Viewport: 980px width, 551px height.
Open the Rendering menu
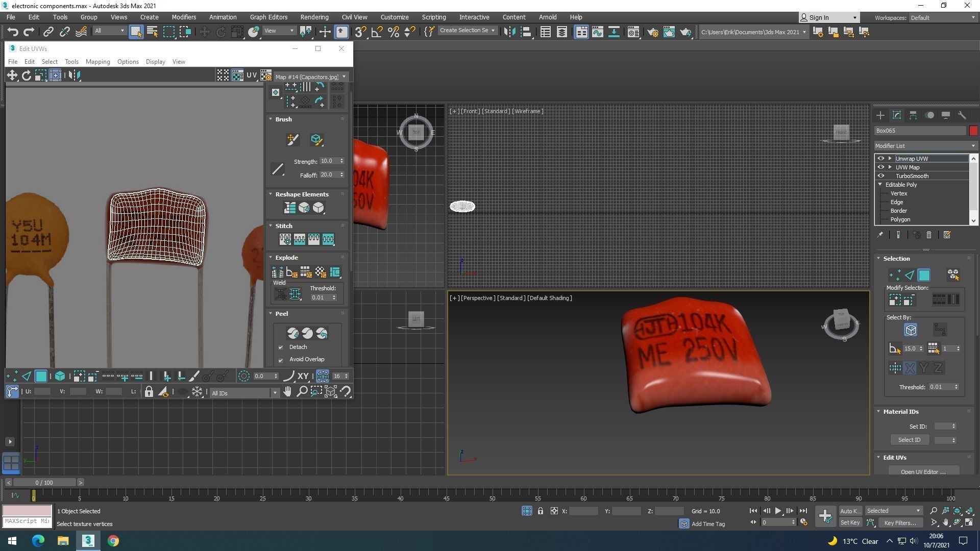pyautogui.click(x=314, y=17)
